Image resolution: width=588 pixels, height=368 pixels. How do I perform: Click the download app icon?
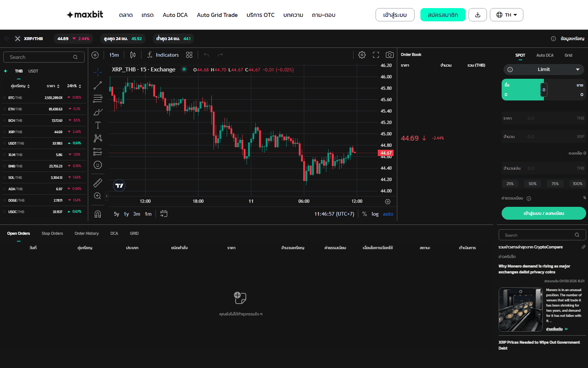point(478,15)
